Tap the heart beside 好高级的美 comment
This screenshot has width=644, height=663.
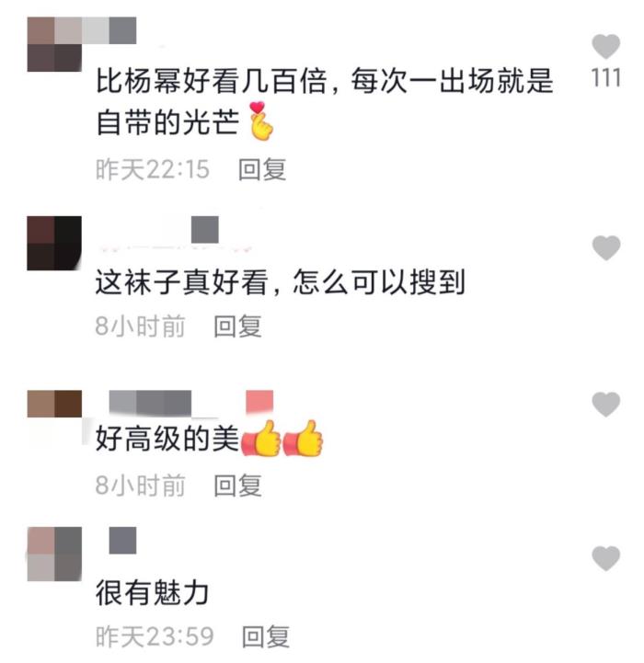pos(605,404)
